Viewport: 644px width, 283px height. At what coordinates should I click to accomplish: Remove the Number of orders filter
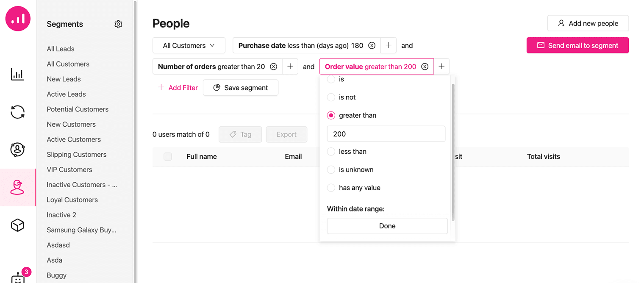pos(273,67)
